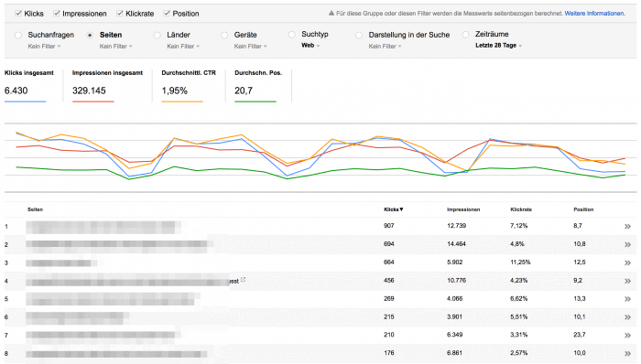Click impressions value 10.776
This screenshot has height=364, width=641.
456,281
